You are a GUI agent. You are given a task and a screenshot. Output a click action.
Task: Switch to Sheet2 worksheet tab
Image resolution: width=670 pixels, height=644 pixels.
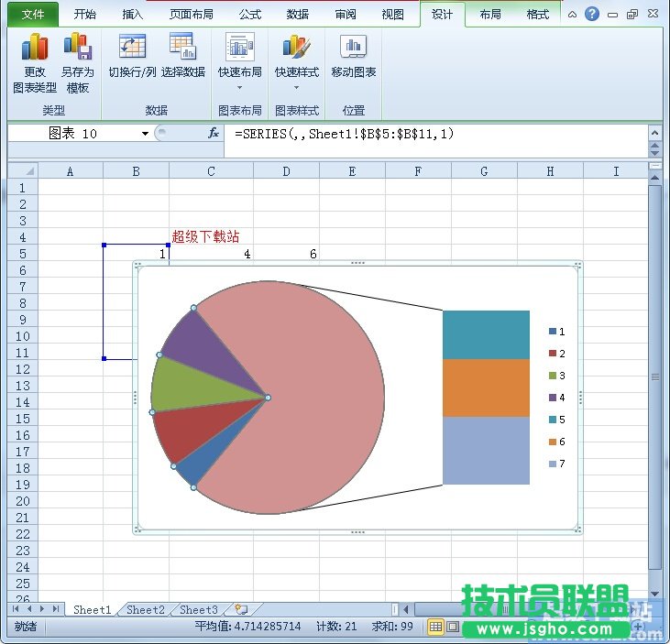(x=146, y=609)
